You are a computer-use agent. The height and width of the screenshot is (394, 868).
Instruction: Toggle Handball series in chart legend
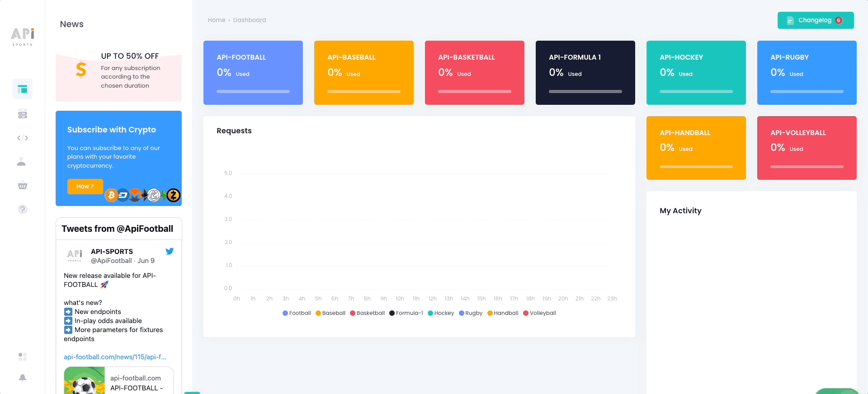pyautogui.click(x=503, y=313)
